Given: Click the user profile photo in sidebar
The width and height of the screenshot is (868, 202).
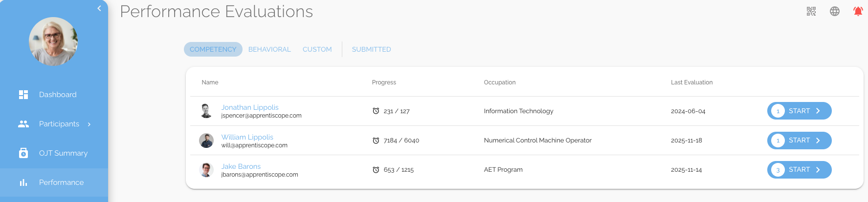Looking at the screenshot, I should 53,41.
